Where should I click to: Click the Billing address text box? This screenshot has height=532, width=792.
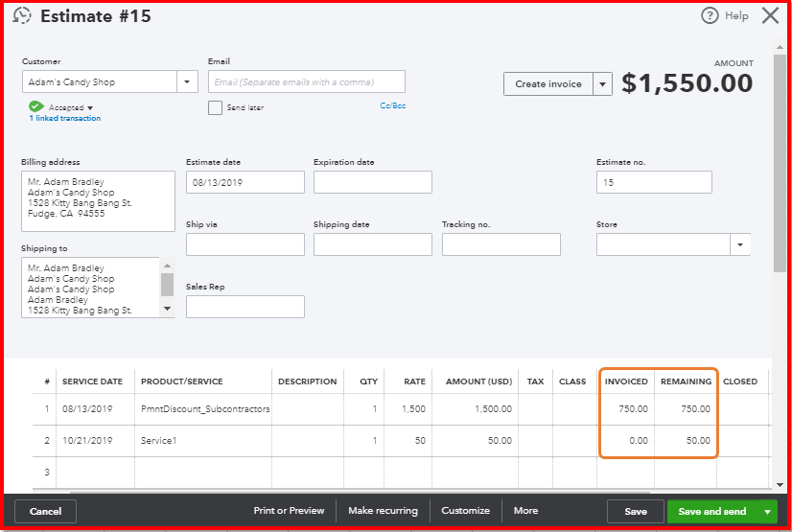(98, 201)
